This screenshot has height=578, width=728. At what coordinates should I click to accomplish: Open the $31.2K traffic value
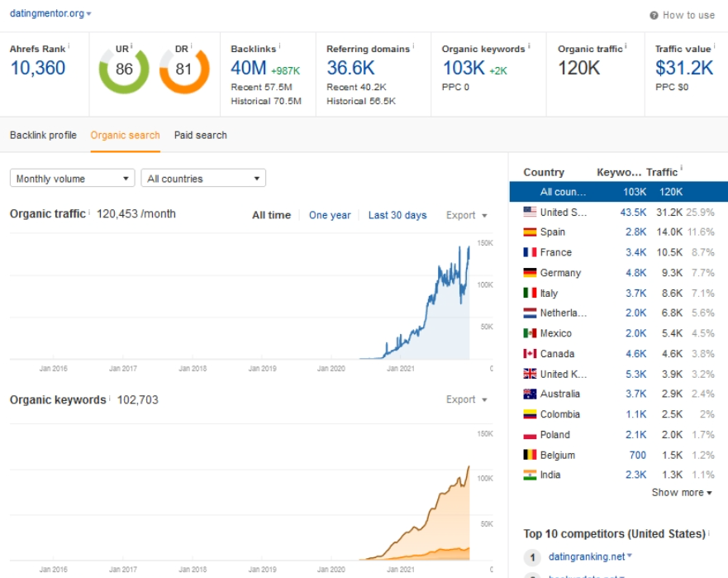[684, 69]
